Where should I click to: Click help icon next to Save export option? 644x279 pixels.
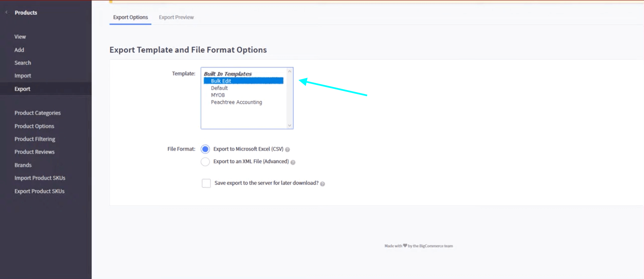323,184
